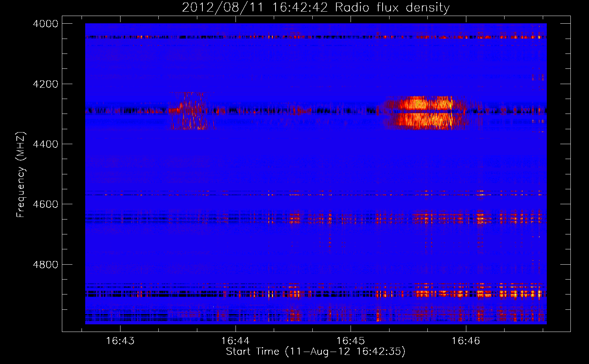Click the 16:44 time tick label

(x=236, y=341)
